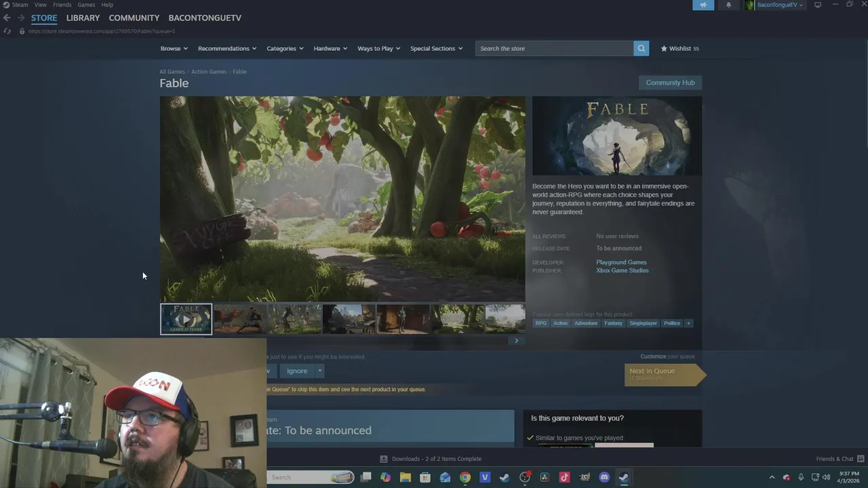868x488 pixels.
Task: Go back with the Steam back arrow
Action: [7, 18]
